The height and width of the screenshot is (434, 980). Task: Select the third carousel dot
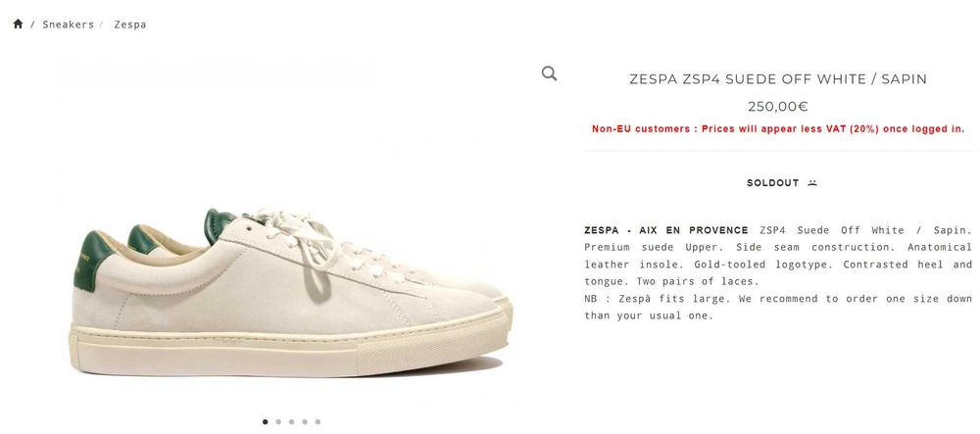pos(291,421)
